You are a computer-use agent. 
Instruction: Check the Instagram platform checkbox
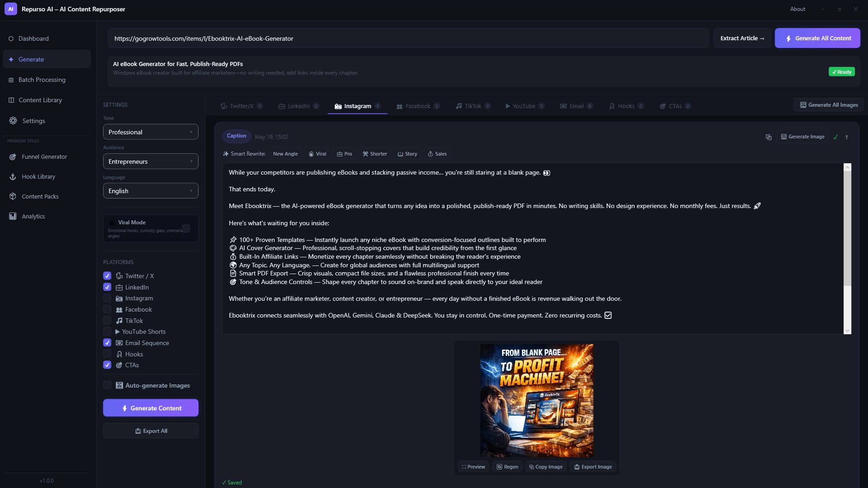click(107, 298)
